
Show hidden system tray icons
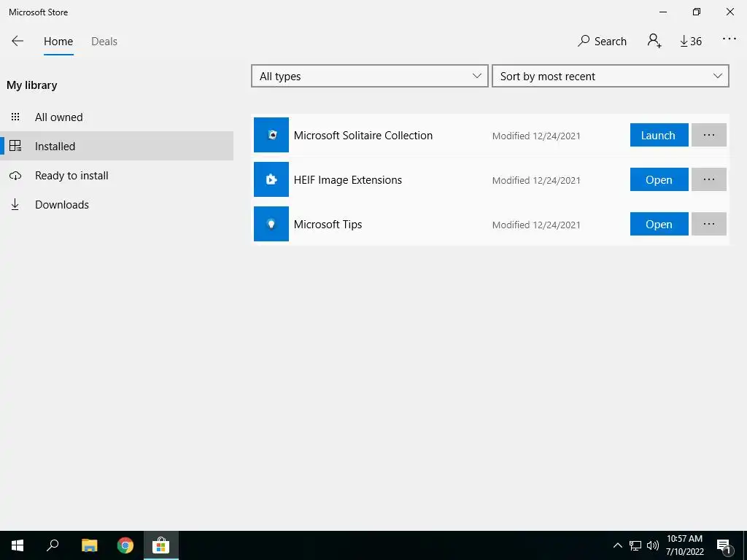pos(617,545)
